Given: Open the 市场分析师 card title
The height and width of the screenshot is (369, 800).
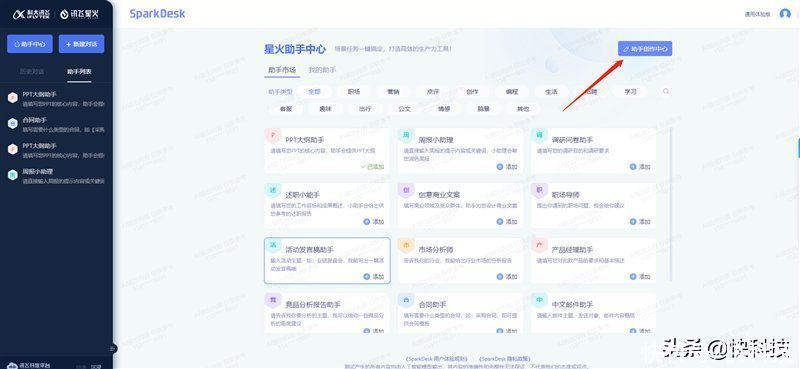Looking at the screenshot, I should pyautogui.click(x=436, y=250).
